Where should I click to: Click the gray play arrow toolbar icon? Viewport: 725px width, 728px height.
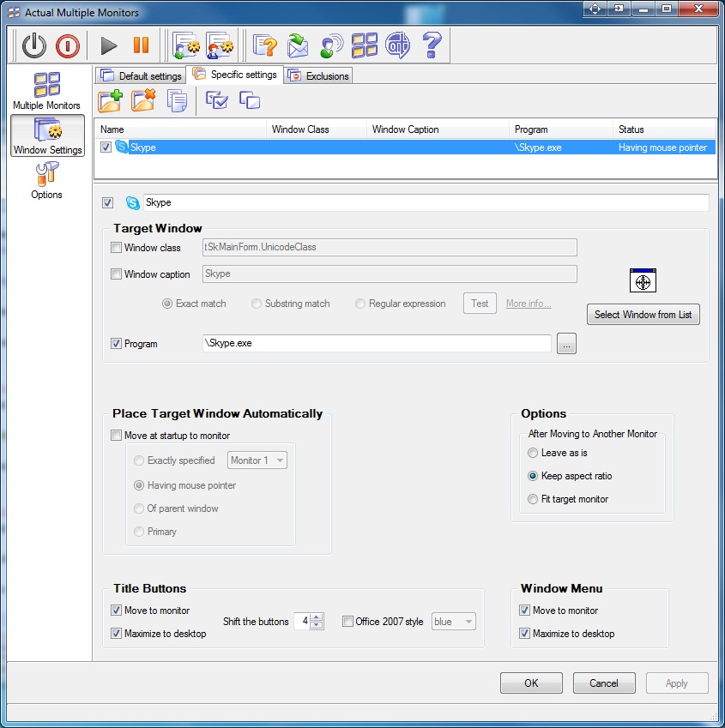(109, 45)
